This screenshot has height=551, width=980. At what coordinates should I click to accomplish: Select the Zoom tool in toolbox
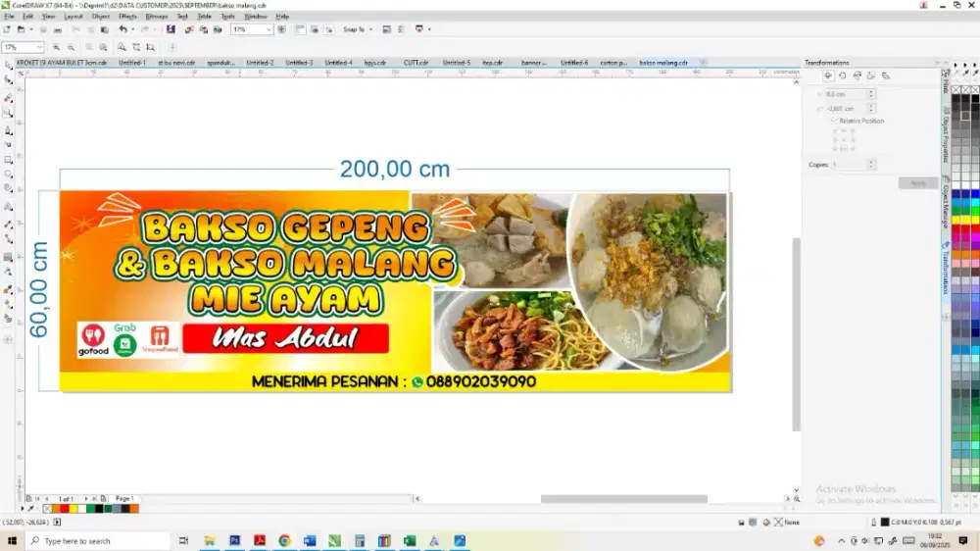(x=8, y=113)
